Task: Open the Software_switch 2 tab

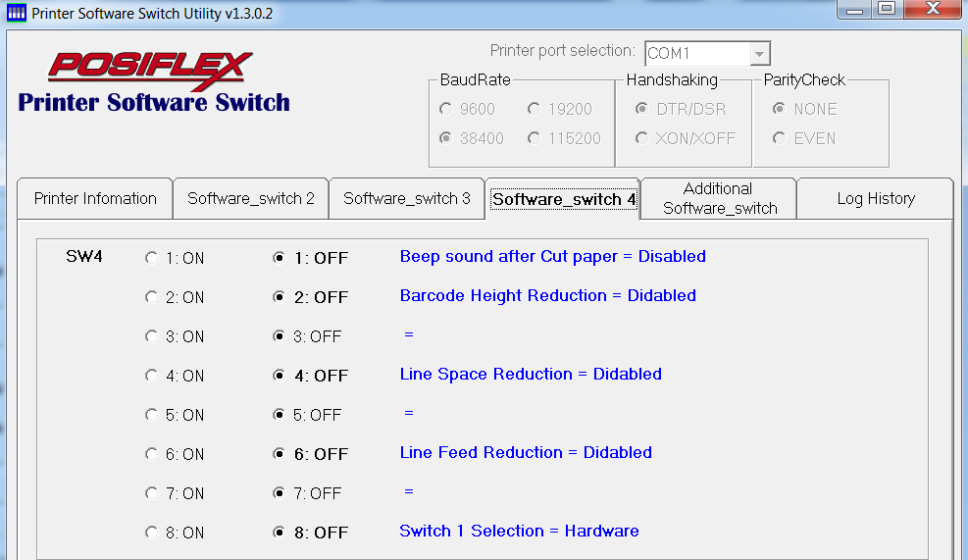Action: click(x=251, y=198)
